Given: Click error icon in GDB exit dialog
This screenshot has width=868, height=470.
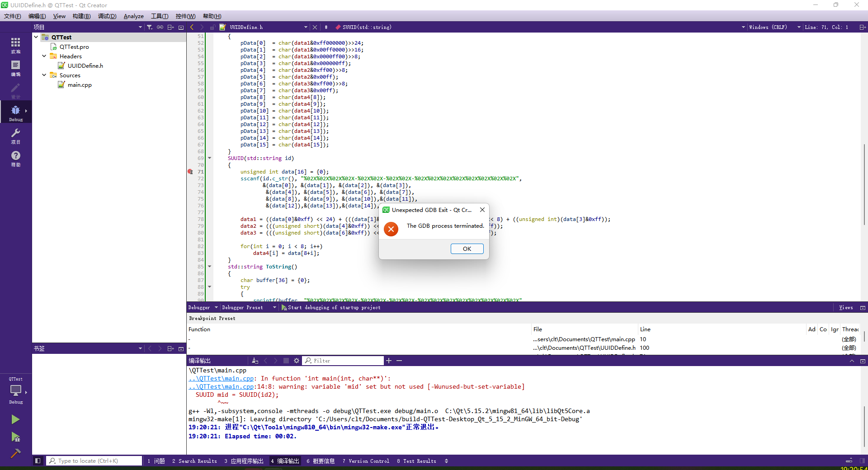Looking at the screenshot, I should [x=391, y=229].
